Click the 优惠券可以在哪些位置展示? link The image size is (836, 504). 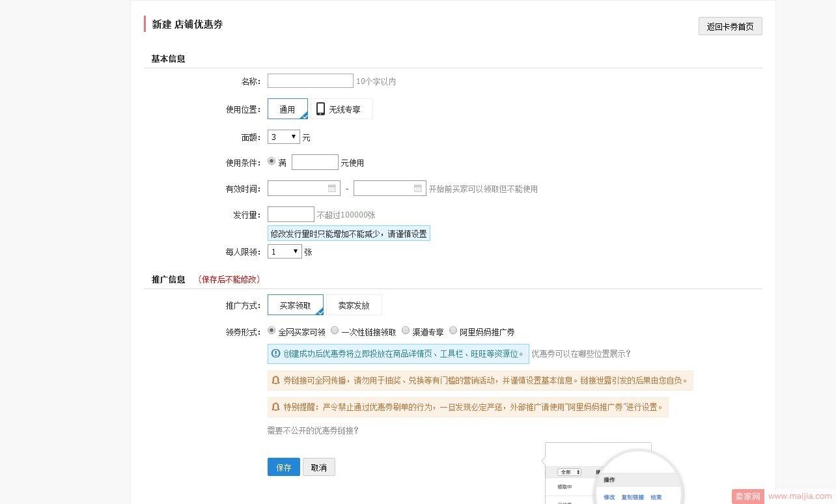[581, 354]
